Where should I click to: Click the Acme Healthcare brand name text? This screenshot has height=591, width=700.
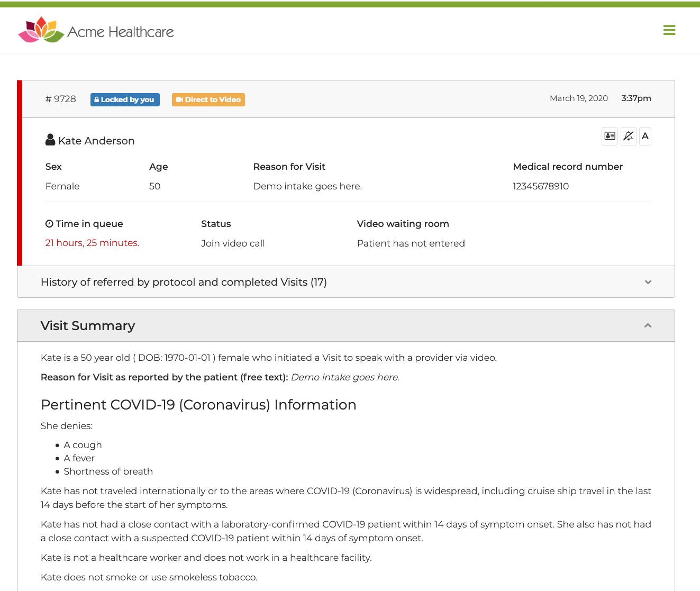[x=121, y=32]
